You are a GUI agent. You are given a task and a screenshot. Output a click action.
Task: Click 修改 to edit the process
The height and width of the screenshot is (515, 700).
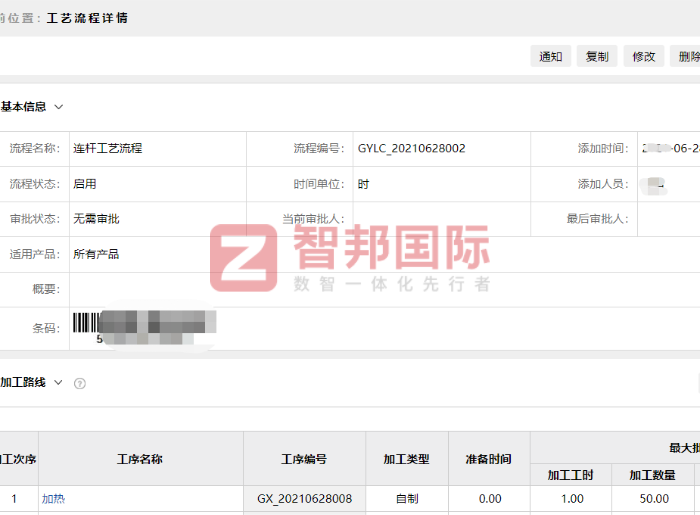click(x=643, y=56)
